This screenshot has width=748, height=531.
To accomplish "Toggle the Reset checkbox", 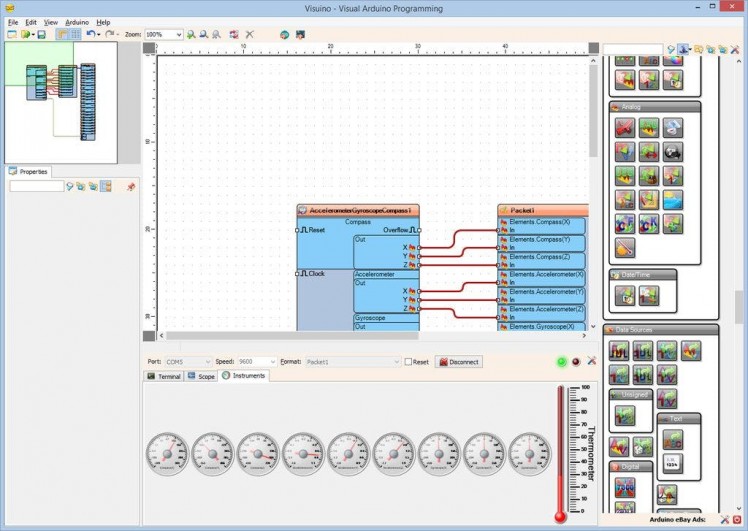I will point(408,362).
